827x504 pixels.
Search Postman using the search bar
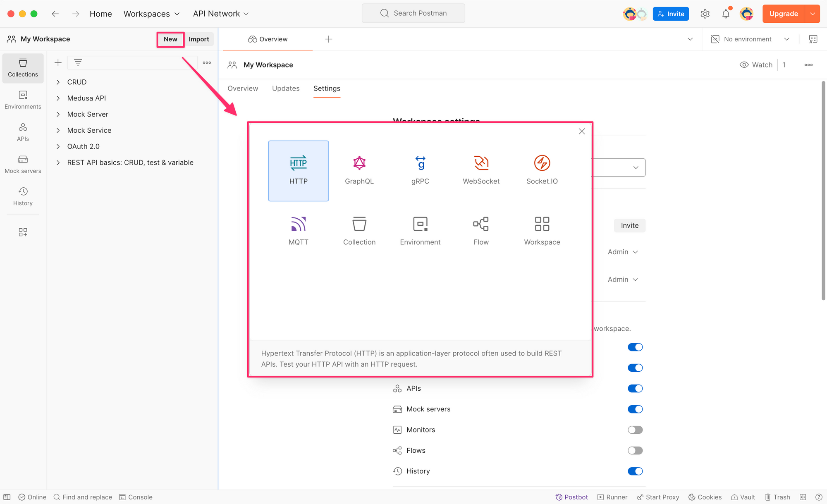tap(413, 13)
